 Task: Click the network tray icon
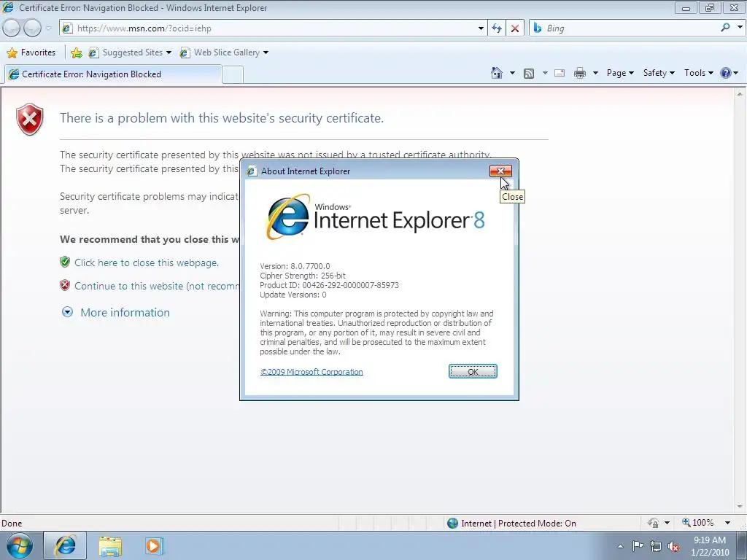click(656, 546)
